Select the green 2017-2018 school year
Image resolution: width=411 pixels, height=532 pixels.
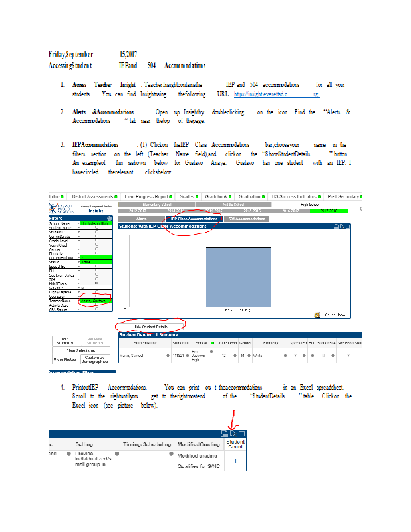point(329,211)
